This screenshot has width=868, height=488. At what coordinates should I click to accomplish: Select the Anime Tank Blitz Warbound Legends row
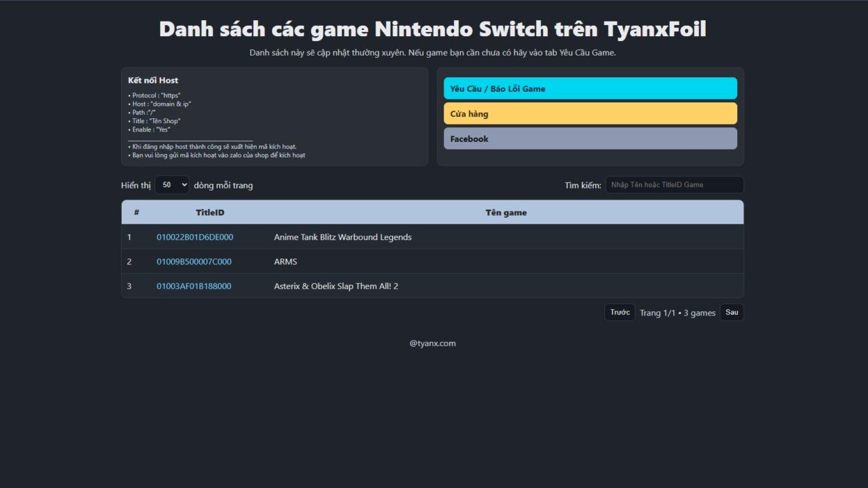[x=343, y=237]
